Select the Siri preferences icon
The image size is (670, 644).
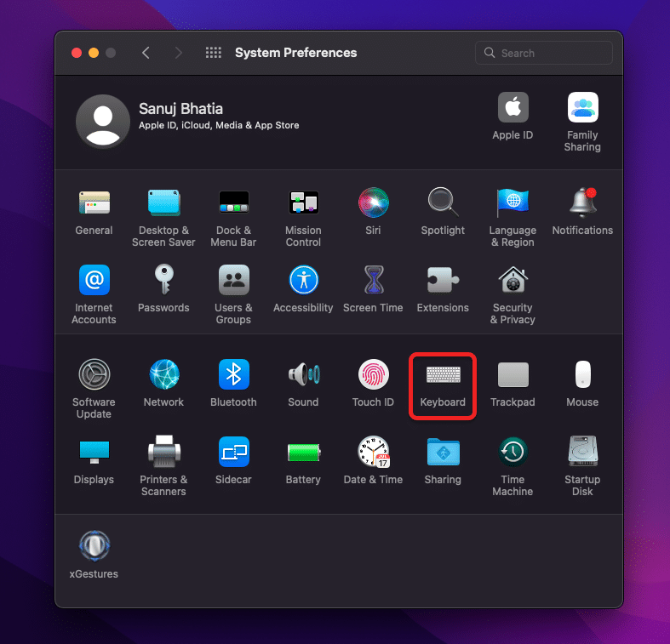click(x=373, y=202)
